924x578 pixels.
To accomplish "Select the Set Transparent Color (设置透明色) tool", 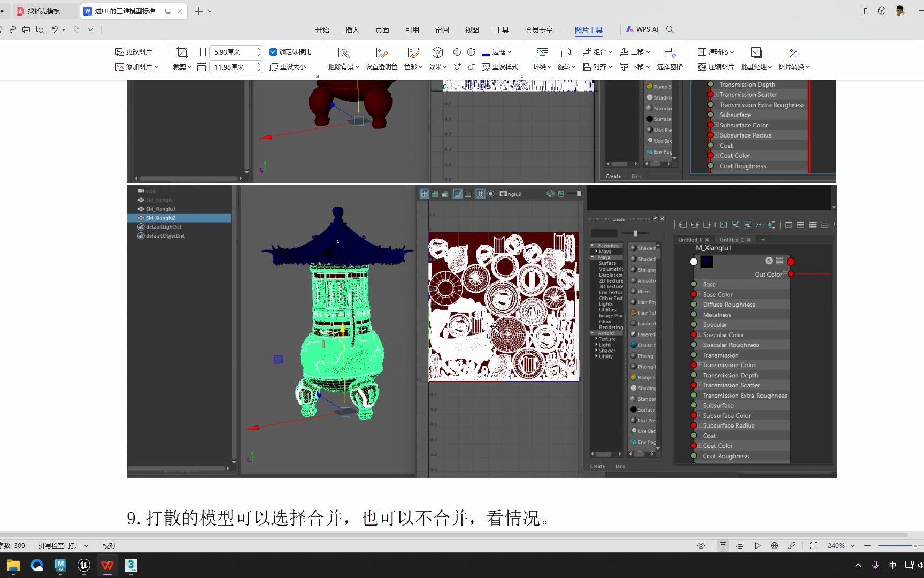I will (381, 58).
